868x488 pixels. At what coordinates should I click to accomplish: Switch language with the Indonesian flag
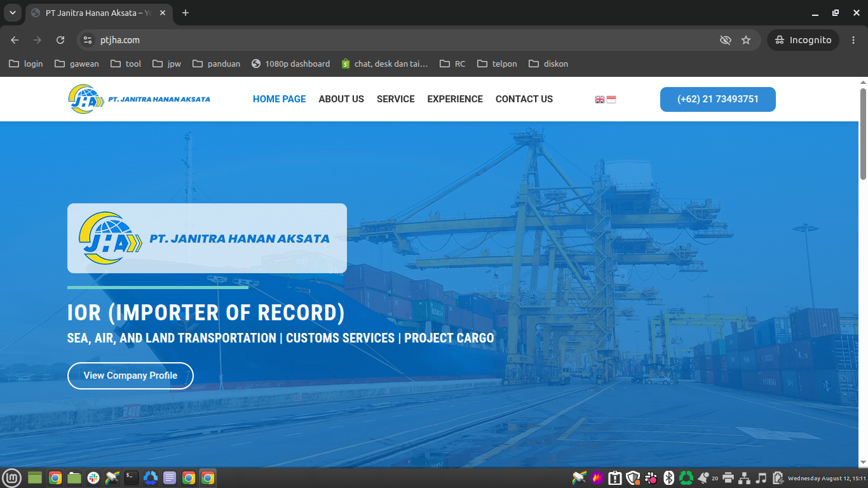click(611, 99)
